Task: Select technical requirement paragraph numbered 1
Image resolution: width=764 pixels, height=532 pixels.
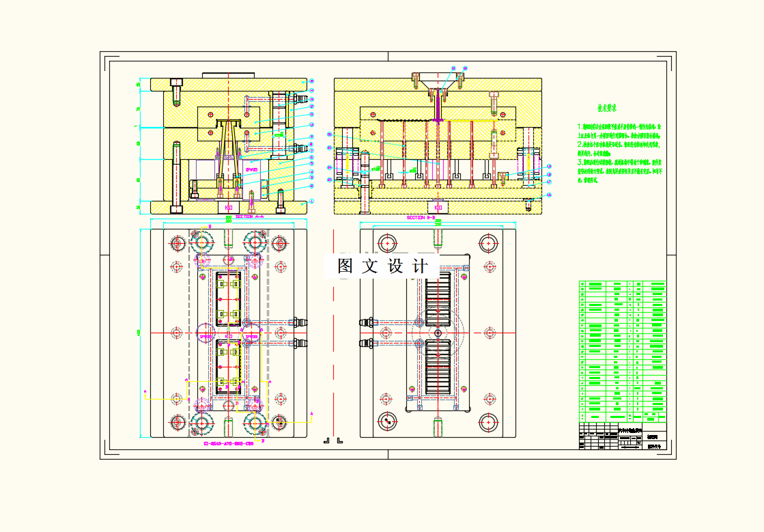Action: [x=619, y=132]
